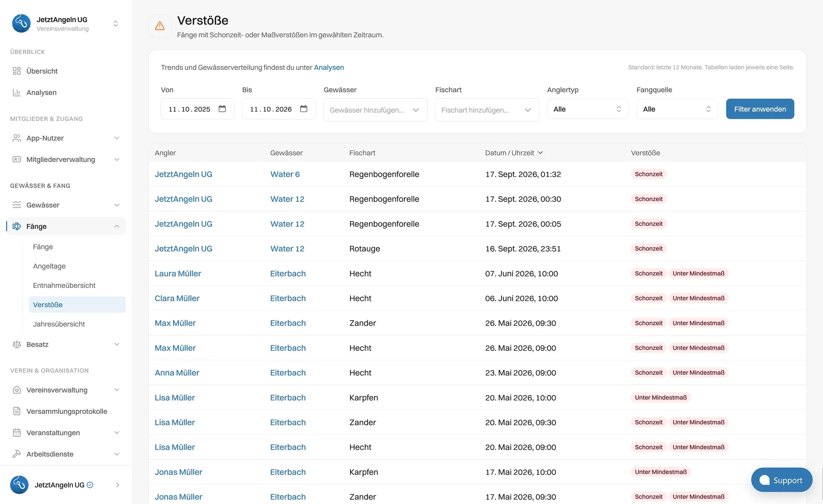Click the Besatz scale icon
This screenshot has height=504, width=823.
tap(17, 345)
